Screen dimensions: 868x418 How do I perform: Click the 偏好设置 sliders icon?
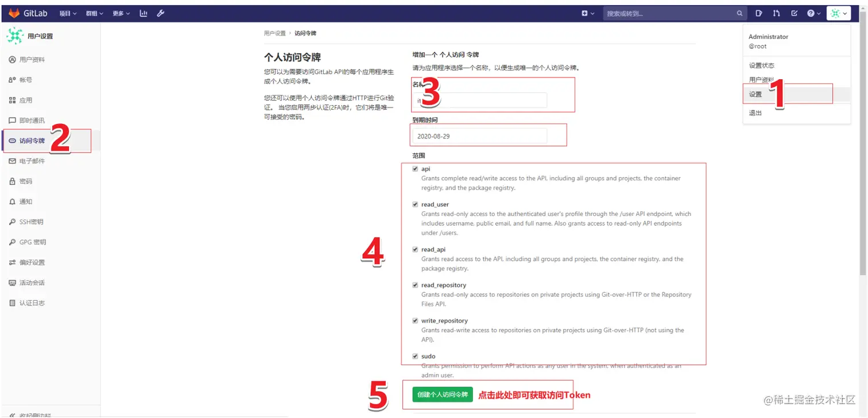13,262
